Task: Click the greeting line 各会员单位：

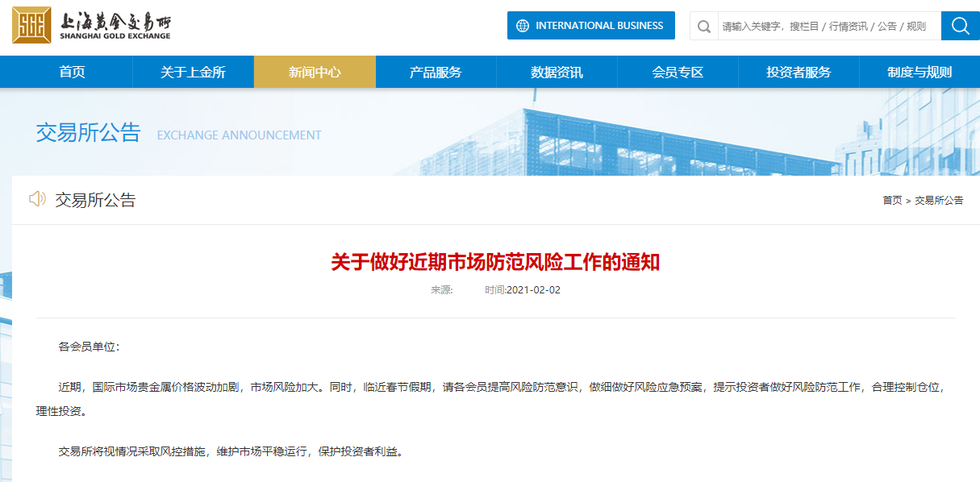Action: [x=89, y=347]
